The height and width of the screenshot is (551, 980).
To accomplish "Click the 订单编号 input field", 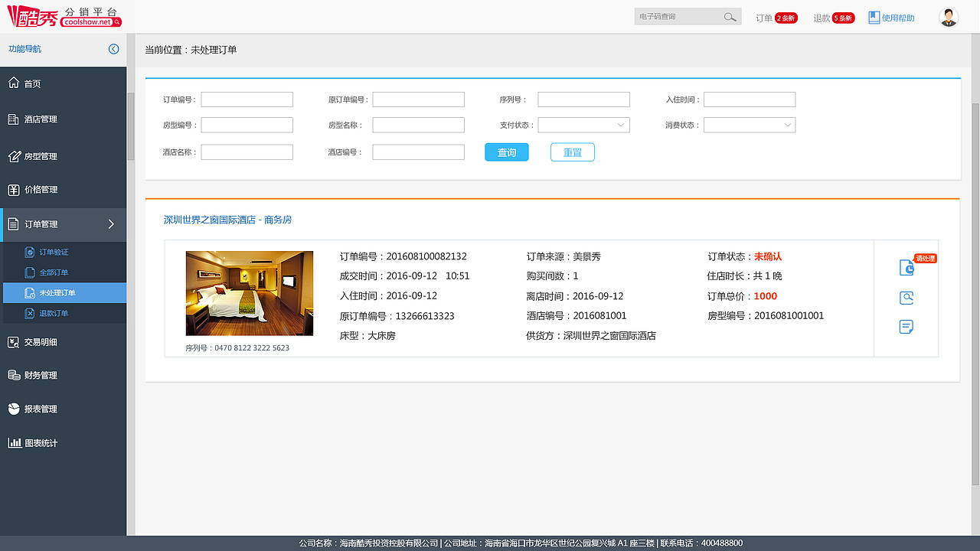I will point(247,99).
